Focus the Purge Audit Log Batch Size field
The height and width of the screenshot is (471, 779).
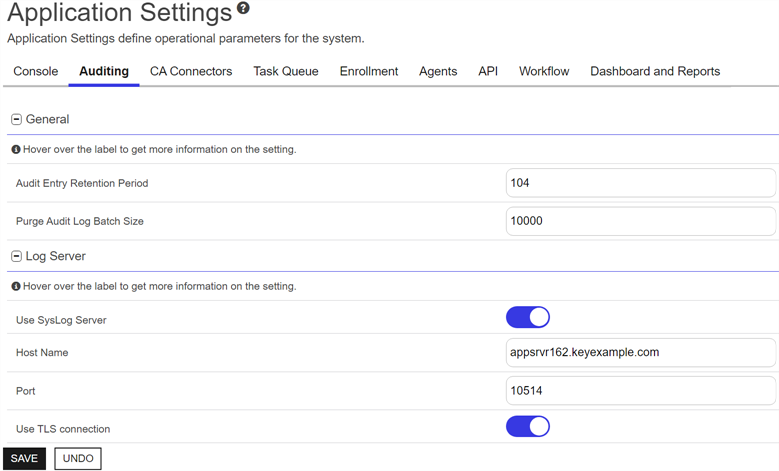tap(640, 221)
